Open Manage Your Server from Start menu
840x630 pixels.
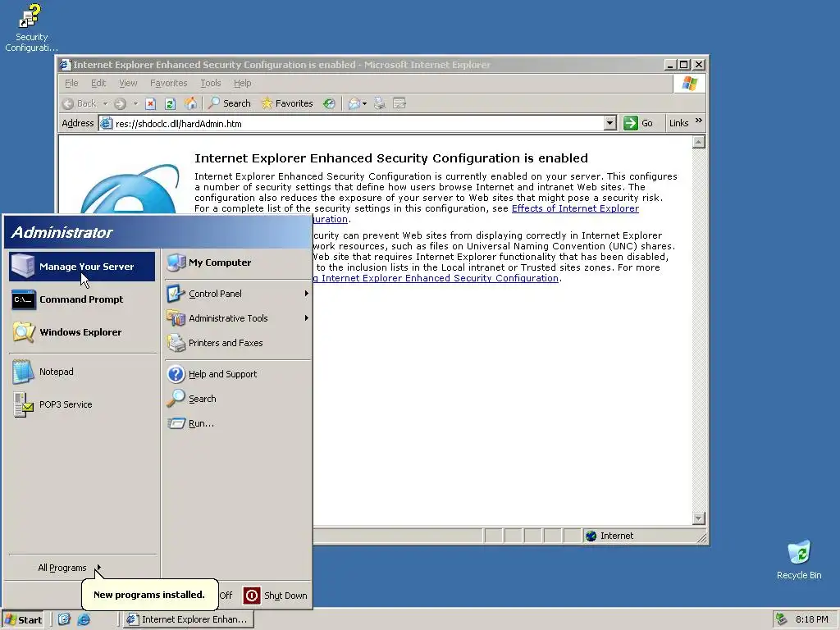pyautogui.click(x=82, y=267)
